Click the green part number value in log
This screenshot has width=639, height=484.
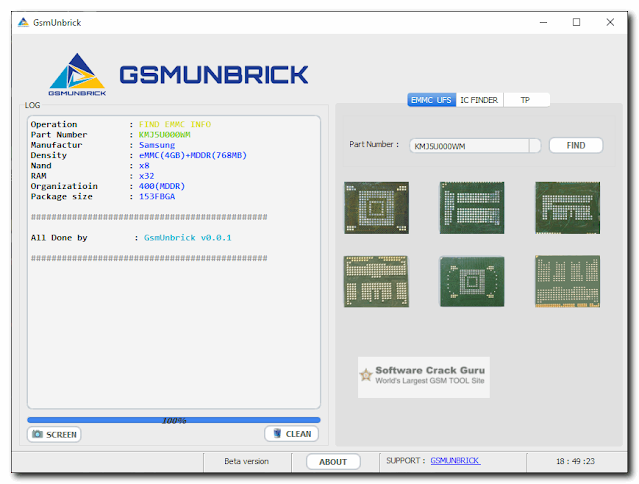[165, 134]
